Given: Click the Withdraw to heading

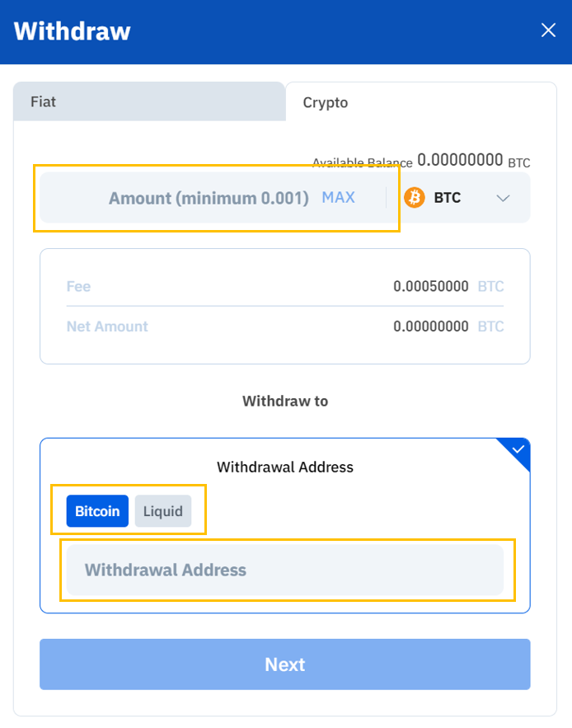Looking at the screenshot, I should 284,402.
